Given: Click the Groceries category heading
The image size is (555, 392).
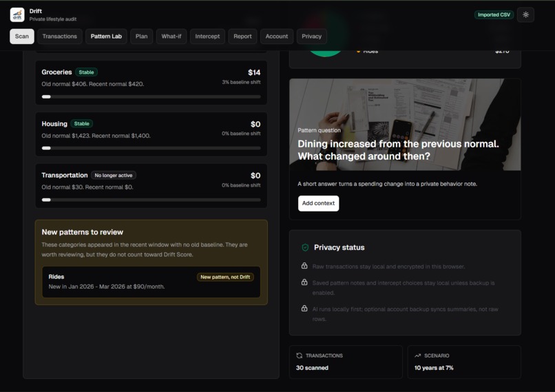Looking at the screenshot, I should [56, 72].
